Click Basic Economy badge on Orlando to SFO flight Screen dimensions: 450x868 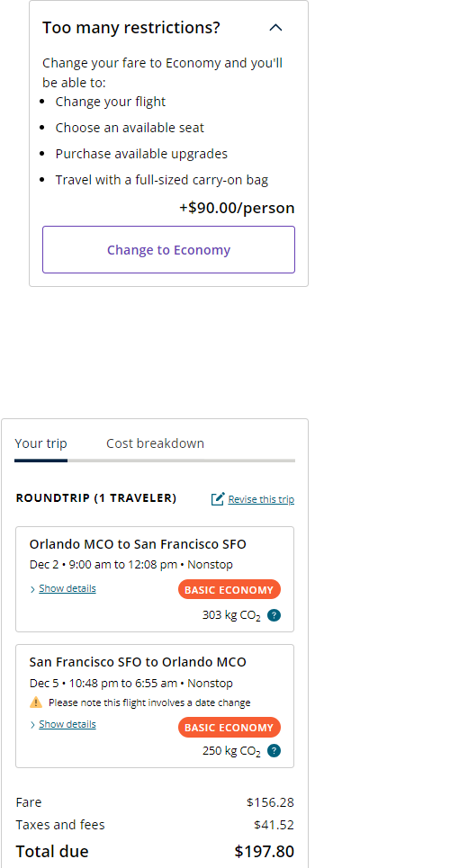[229, 589]
